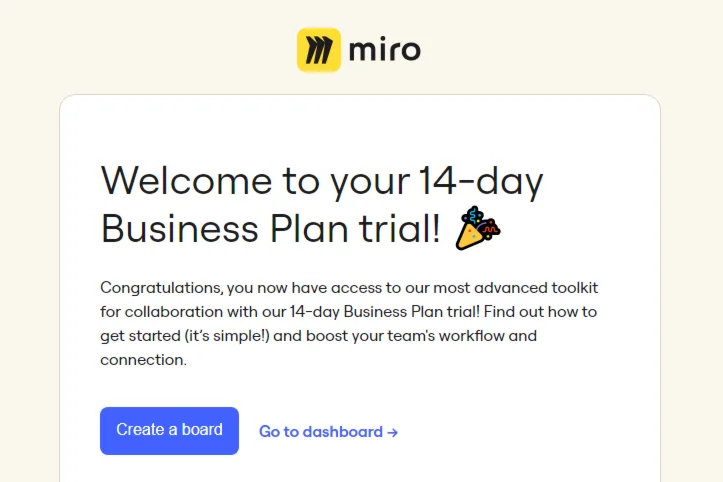Viewport: 723px width, 482px height.
Task: Click the yellow Miro logo icon
Action: coord(319,49)
